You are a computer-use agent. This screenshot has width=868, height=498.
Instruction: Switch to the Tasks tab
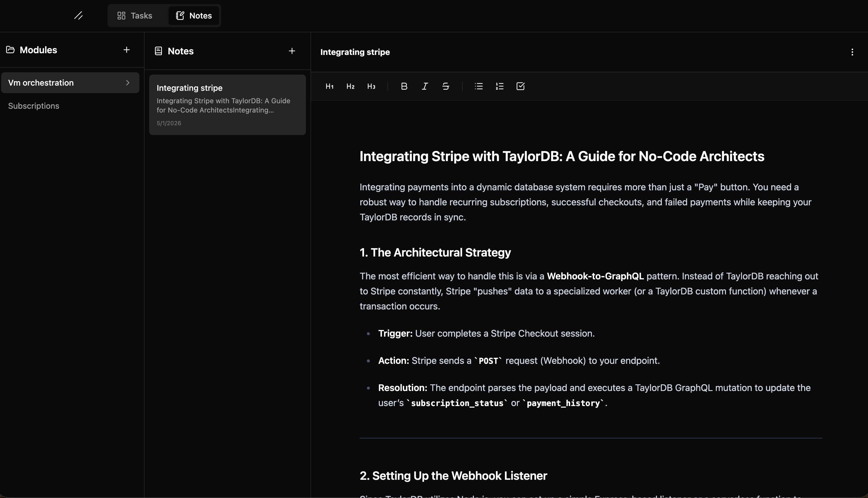click(x=135, y=16)
